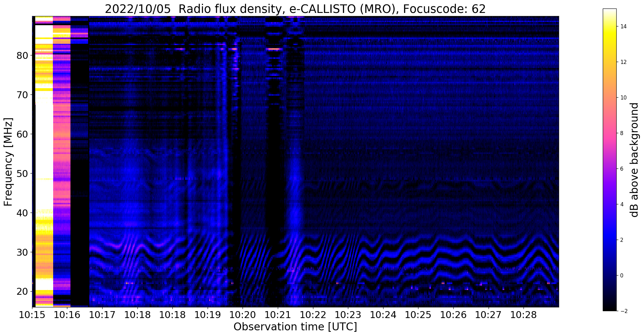Select the 10:17 time tick label

coord(102,315)
